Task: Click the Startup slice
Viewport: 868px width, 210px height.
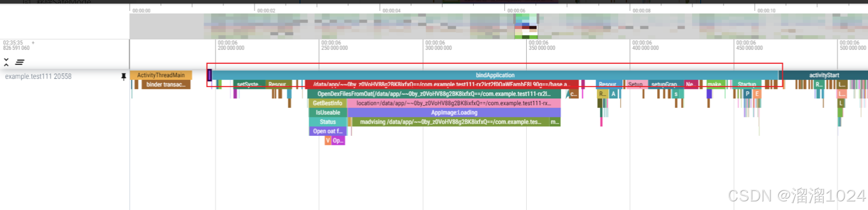Action: pyautogui.click(x=747, y=84)
